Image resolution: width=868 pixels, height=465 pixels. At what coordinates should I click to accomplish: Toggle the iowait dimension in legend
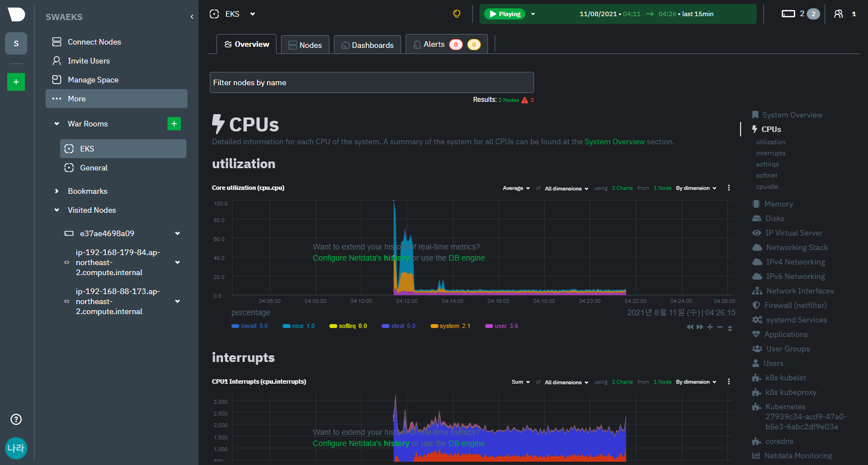coord(250,326)
